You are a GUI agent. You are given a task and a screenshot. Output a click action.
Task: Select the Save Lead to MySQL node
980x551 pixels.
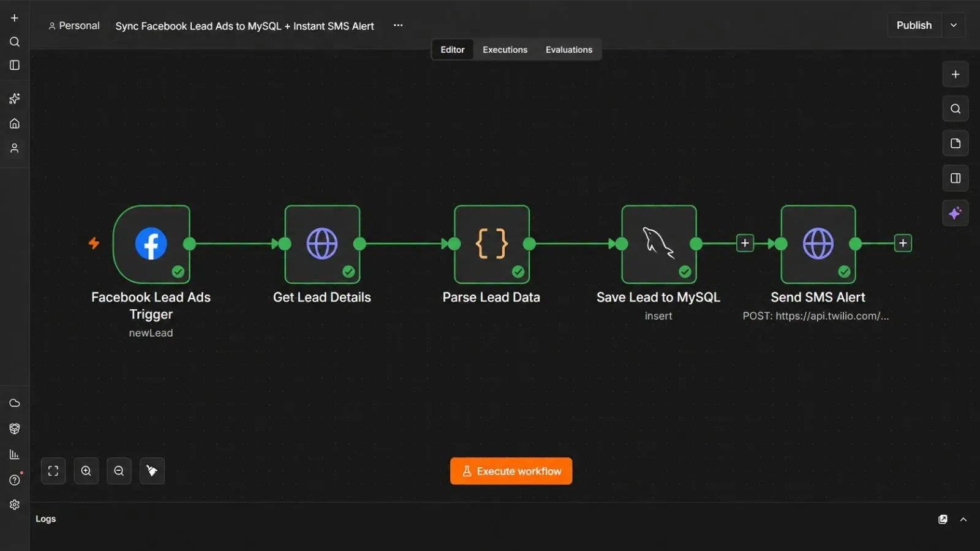pyautogui.click(x=659, y=244)
